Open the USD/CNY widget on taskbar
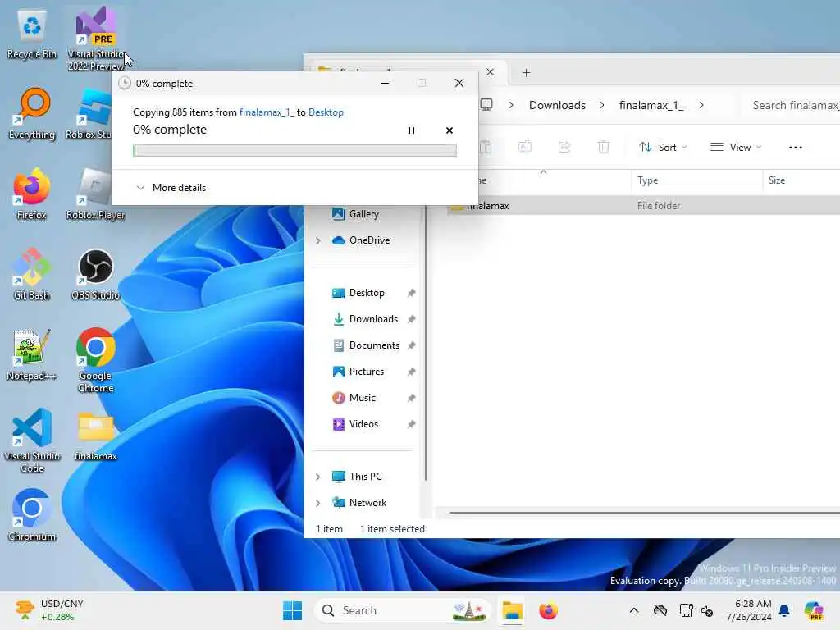The image size is (840, 630). click(50, 610)
